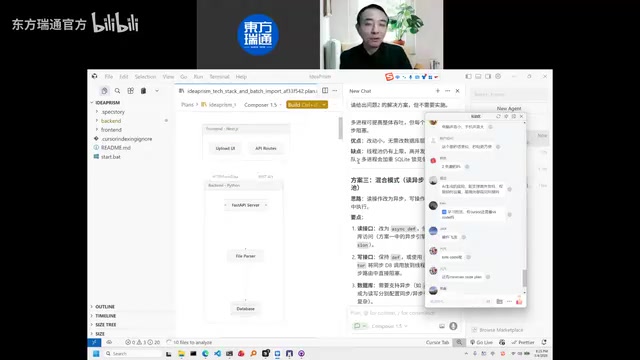640x360 pixels.
Task: Refresh the floating chat window
Action: pyautogui.click(x=498, y=116)
